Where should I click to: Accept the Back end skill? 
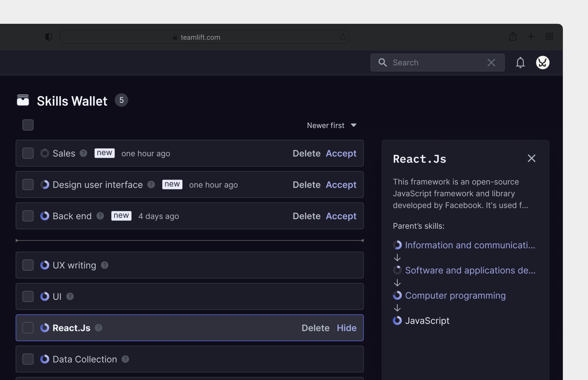341,216
